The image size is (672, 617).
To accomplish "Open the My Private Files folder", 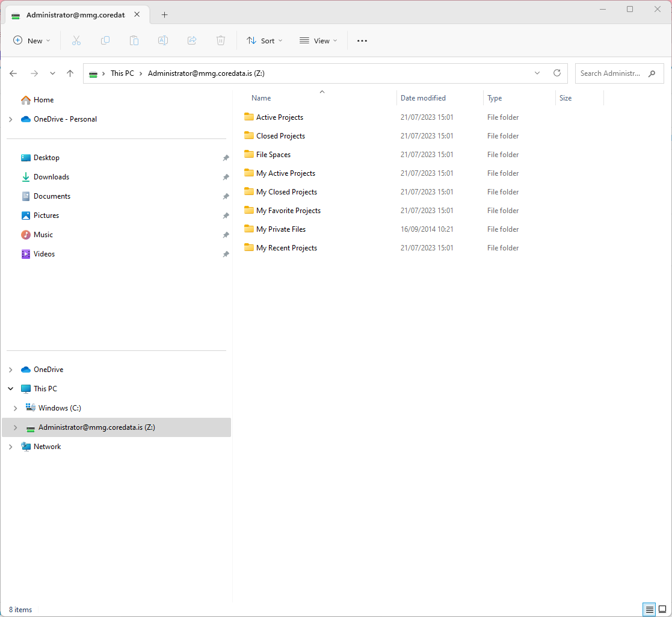I will coord(280,229).
